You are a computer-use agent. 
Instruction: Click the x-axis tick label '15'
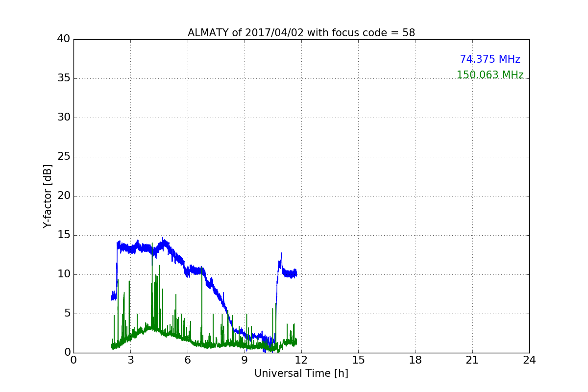point(358,360)
